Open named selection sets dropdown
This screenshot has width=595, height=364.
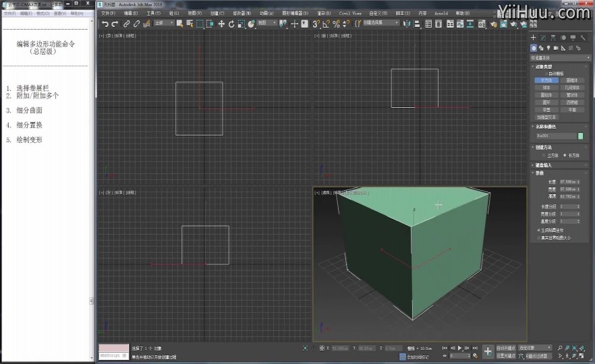381,23
